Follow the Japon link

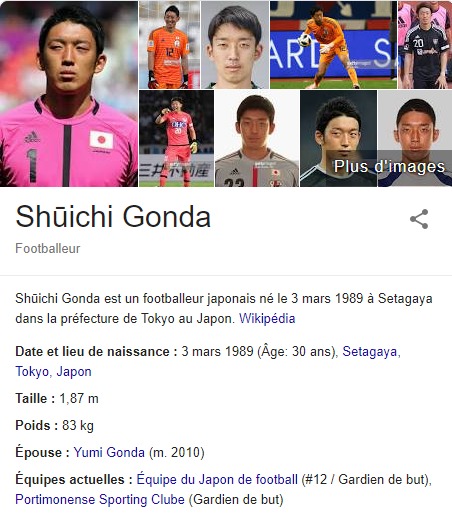pos(74,372)
